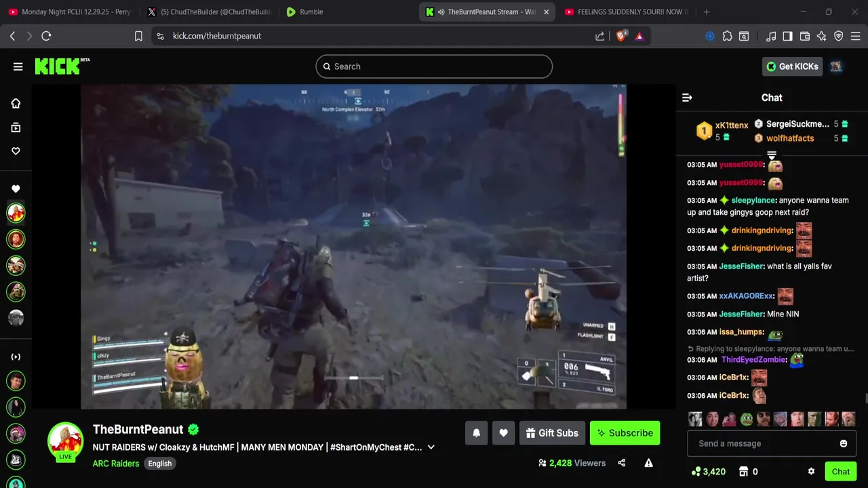This screenshot has width=868, height=488.
Task: Share the stream using the share icon
Action: pyautogui.click(x=622, y=463)
